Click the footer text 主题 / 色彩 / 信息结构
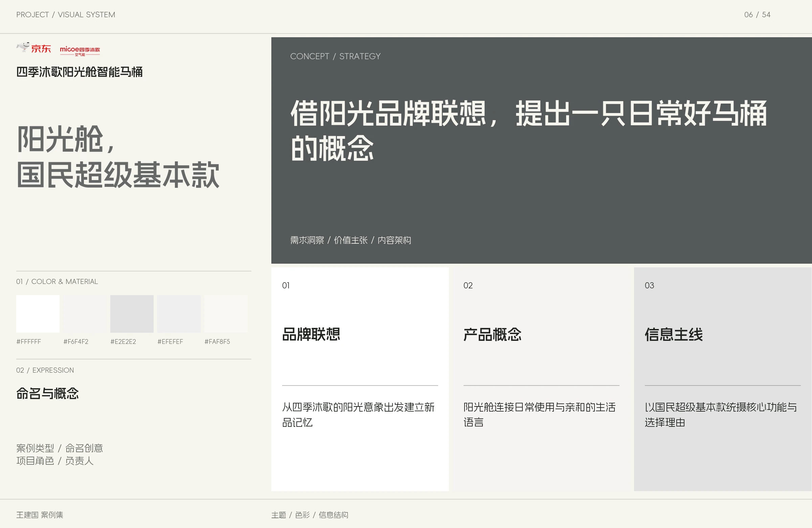 [310, 515]
